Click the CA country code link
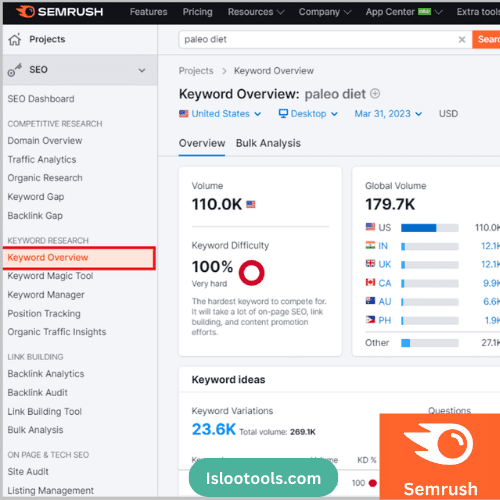Screen dimensions: 500x500 (385, 283)
